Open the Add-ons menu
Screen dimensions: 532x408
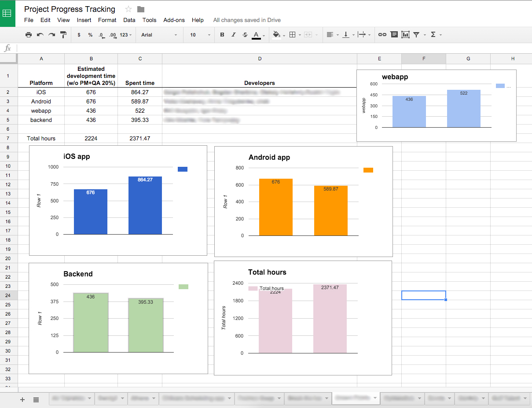174,20
